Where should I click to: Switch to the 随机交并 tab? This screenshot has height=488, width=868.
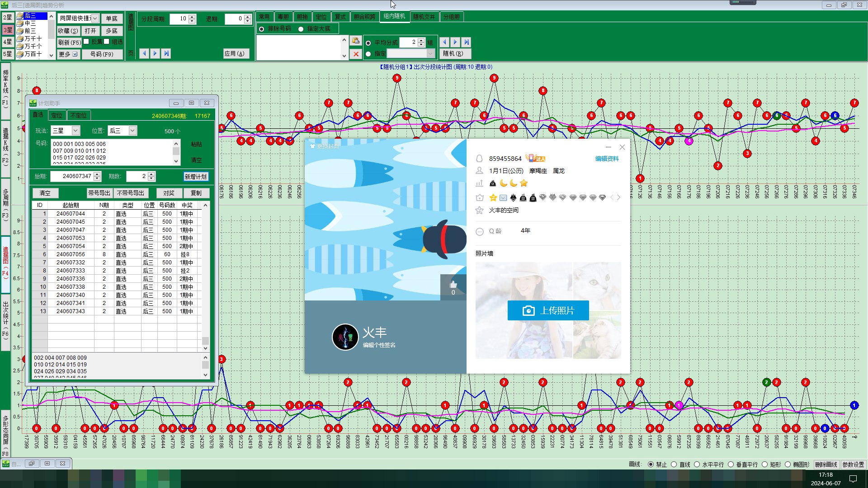coord(424,17)
